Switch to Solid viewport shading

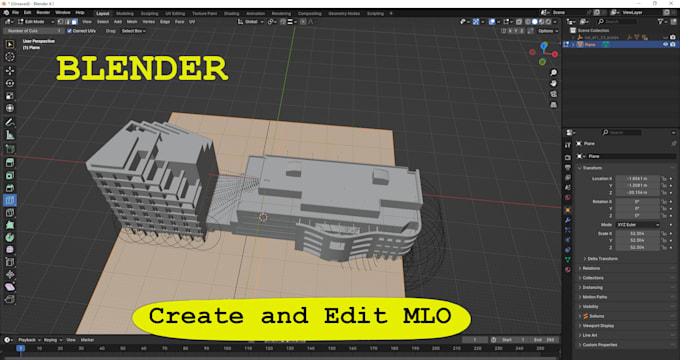(534, 22)
